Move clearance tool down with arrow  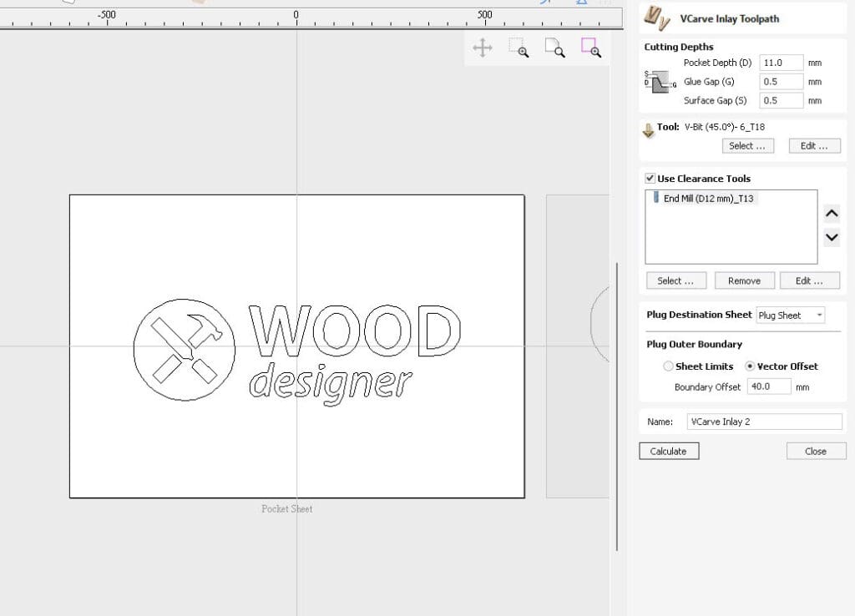(x=832, y=237)
